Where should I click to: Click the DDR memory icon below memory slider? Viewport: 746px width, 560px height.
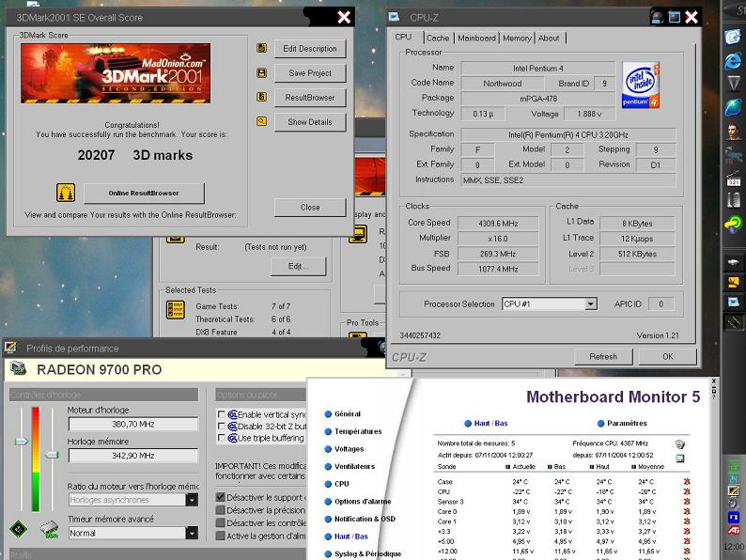(x=49, y=529)
